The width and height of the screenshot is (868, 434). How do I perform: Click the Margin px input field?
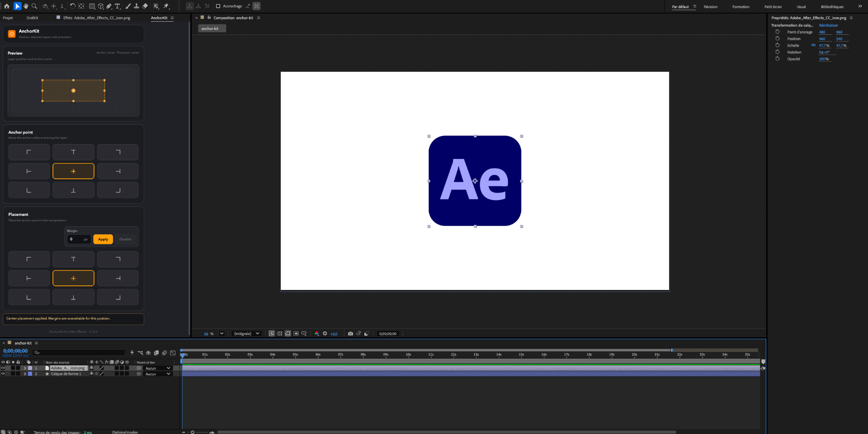(x=79, y=239)
